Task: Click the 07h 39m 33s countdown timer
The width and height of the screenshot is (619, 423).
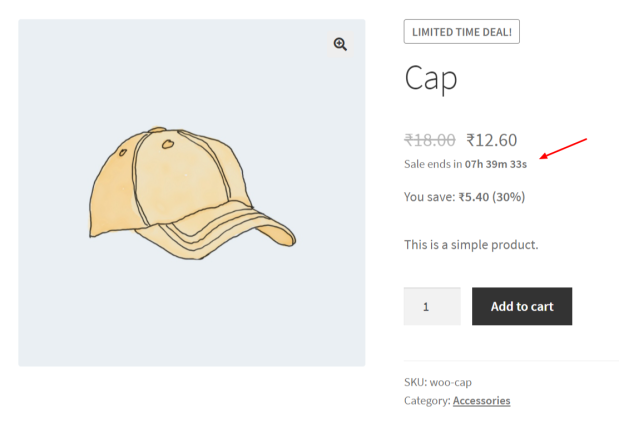Action: (x=496, y=164)
